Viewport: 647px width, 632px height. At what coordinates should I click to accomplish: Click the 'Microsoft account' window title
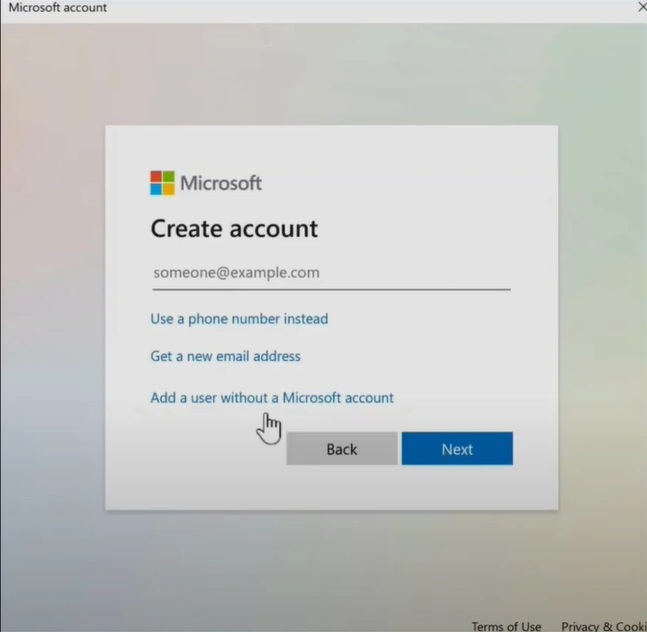pyautogui.click(x=58, y=7)
